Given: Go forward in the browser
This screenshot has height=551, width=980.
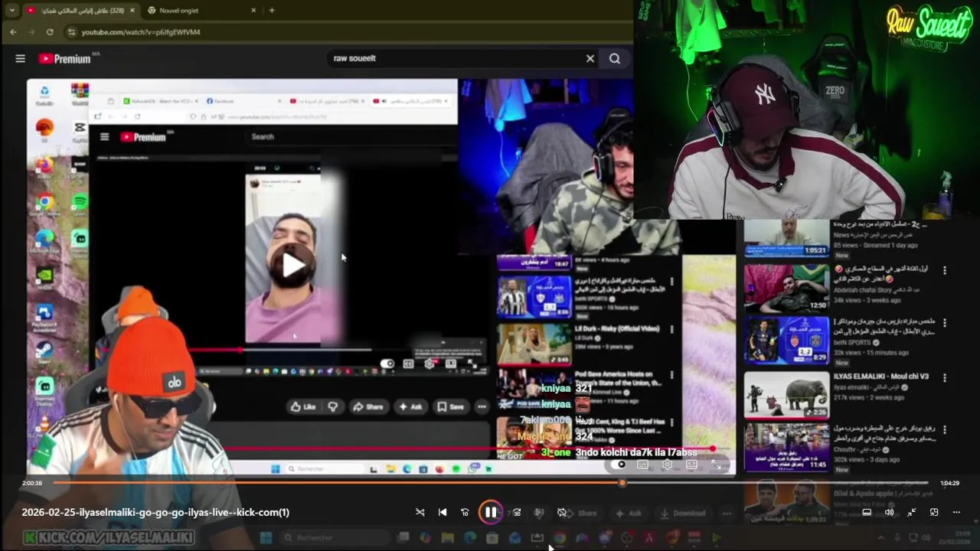Looking at the screenshot, I should [x=31, y=32].
